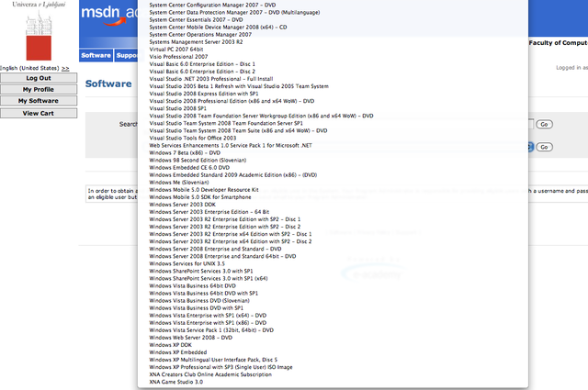Select System Center Operations Manager 2007

[200, 35]
